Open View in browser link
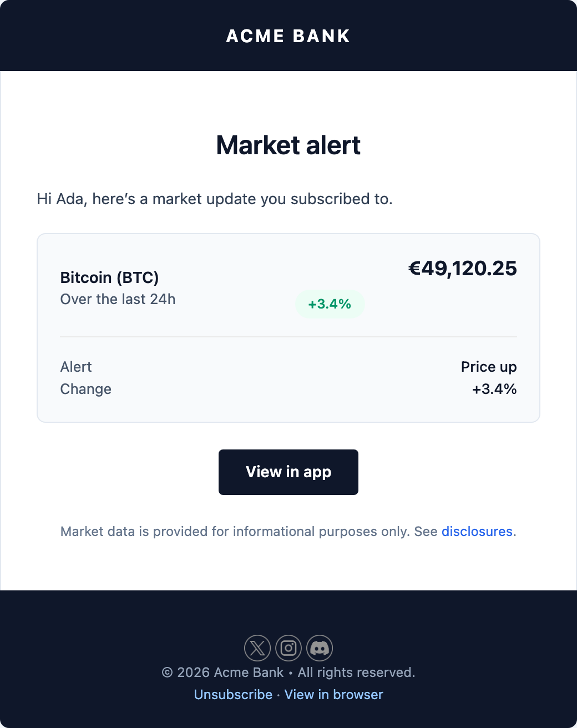Viewport: 577px width, 728px height. pyautogui.click(x=333, y=694)
